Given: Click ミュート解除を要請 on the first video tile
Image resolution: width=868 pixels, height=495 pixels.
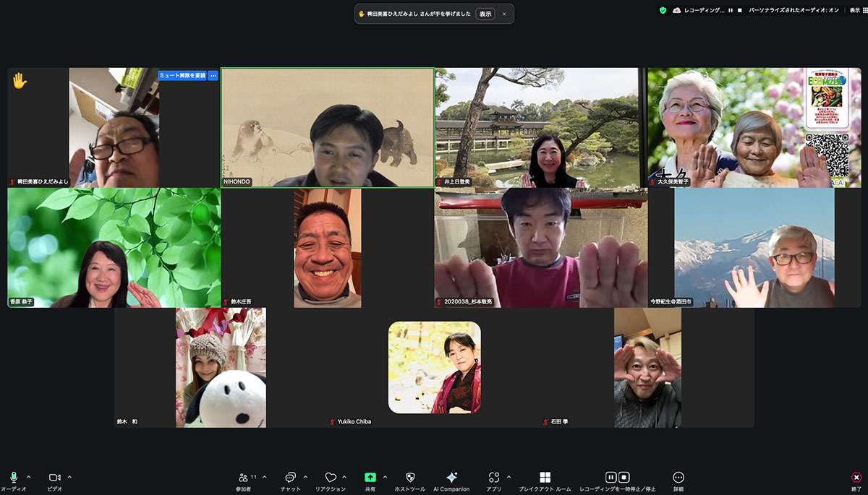Looking at the screenshot, I should coord(182,75).
